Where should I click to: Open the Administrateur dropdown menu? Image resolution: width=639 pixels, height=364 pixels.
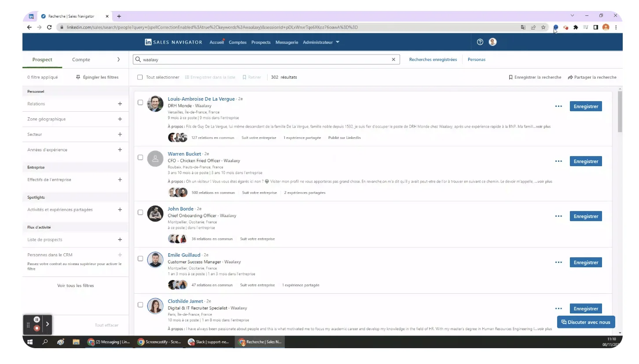point(321,42)
